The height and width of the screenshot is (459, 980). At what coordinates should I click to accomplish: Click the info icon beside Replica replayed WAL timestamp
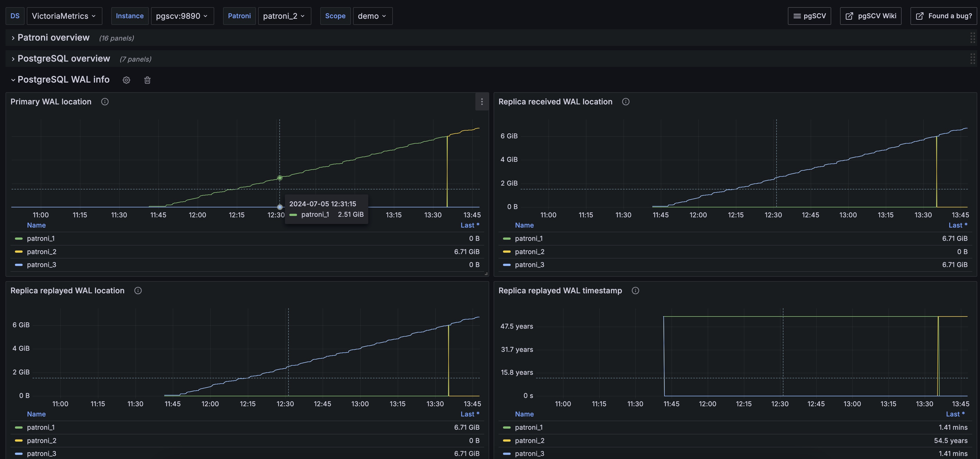pyautogui.click(x=635, y=291)
